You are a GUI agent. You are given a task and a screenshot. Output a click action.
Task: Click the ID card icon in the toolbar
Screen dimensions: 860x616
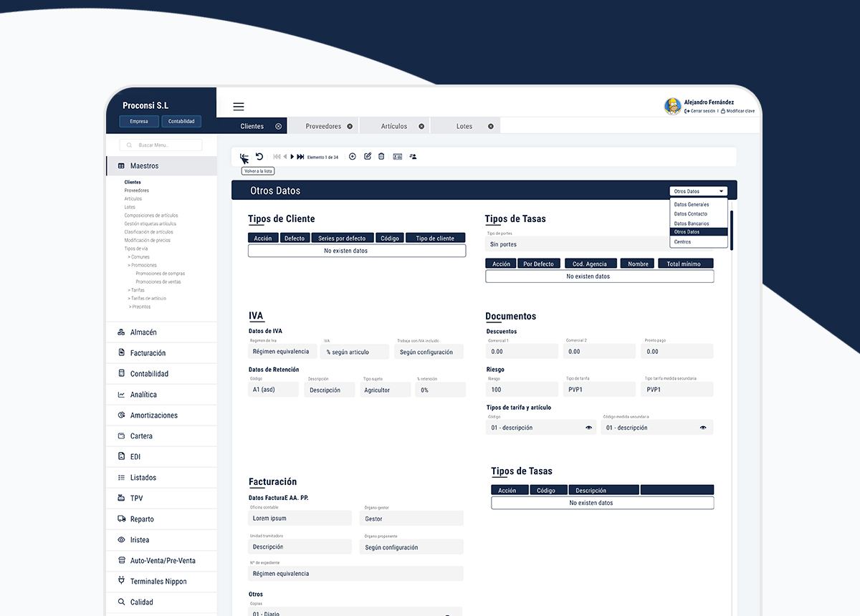397,157
